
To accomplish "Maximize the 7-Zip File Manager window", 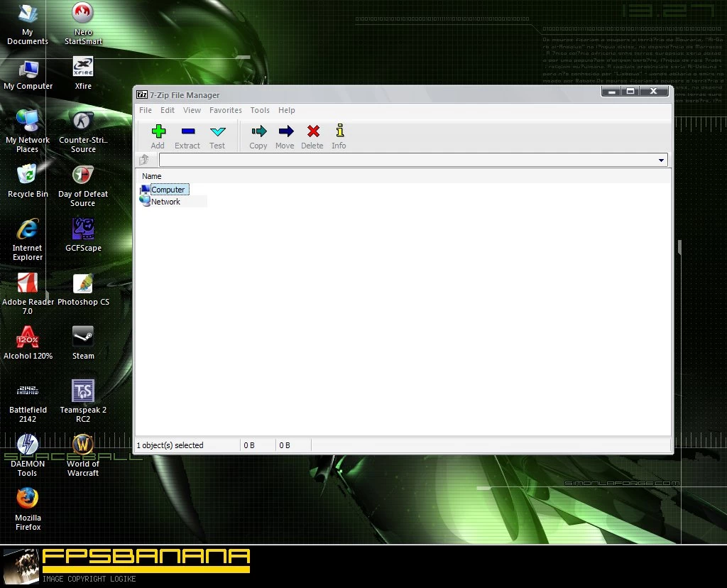I will click(x=630, y=92).
